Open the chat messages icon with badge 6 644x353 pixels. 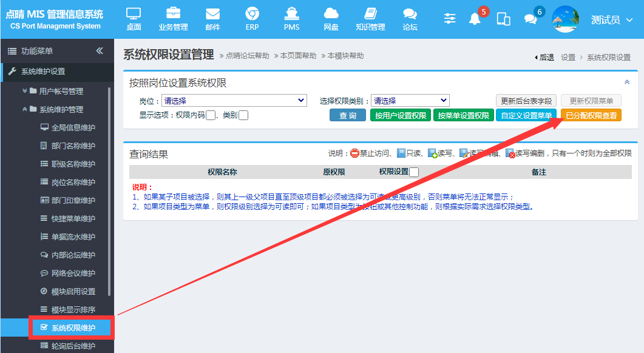click(x=530, y=19)
